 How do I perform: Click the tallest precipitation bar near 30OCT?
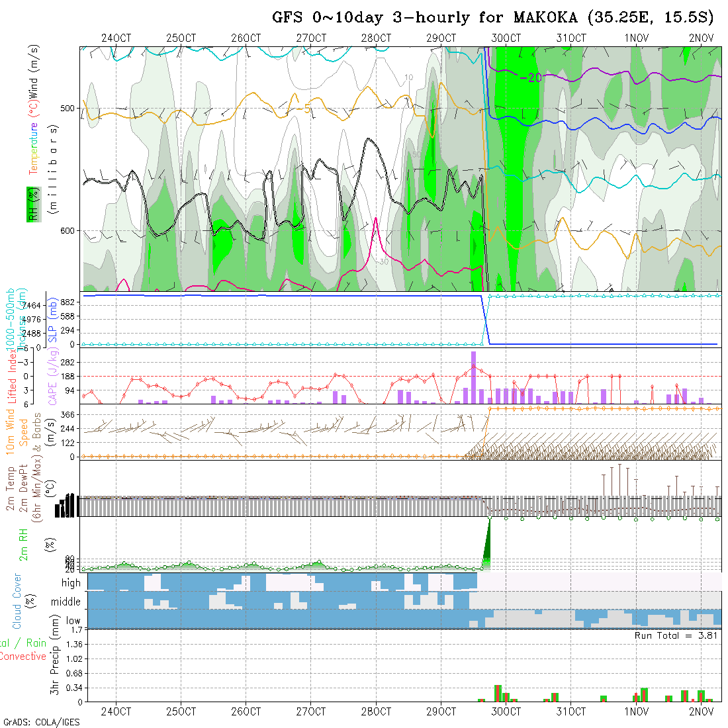pos(498,693)
